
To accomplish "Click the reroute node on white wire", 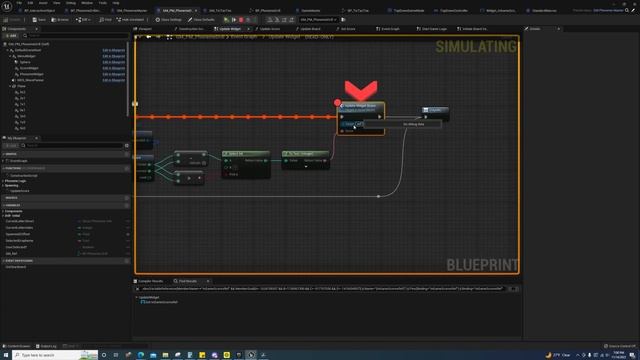I will (378, 196).
